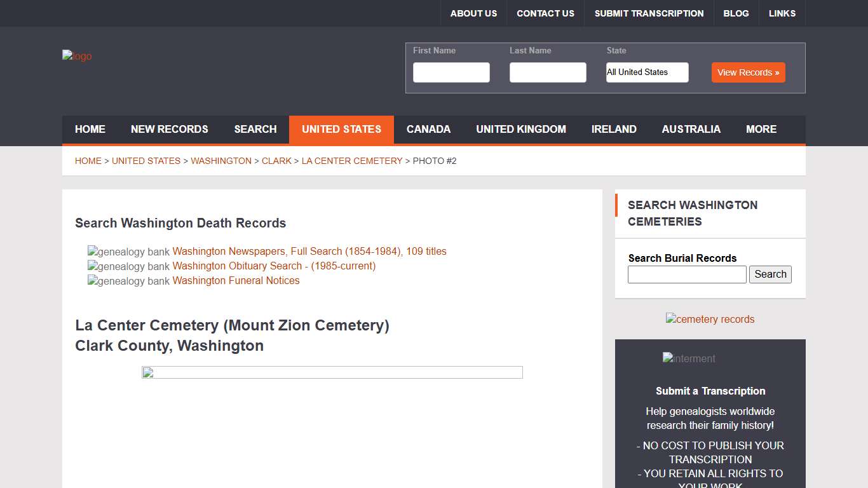868x488 pixels.
Task: Open Washington Obituary Search link
Action: click(x=273, y=266)
